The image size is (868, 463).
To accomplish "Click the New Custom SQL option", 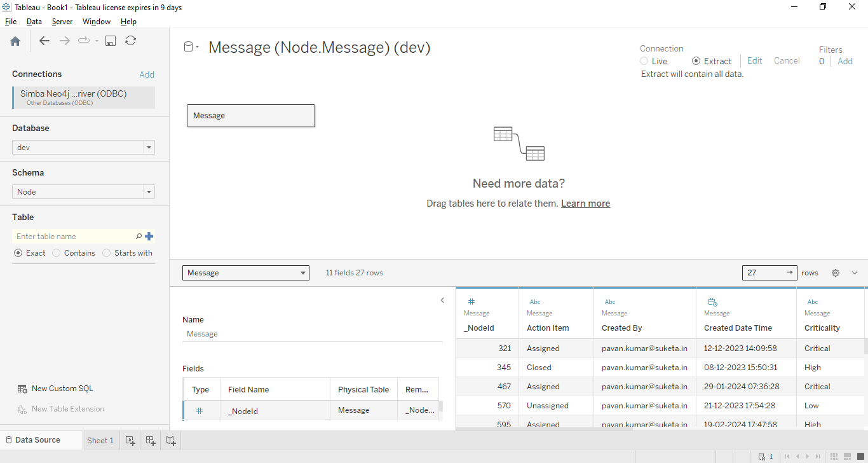I will [x=62, y=388].
